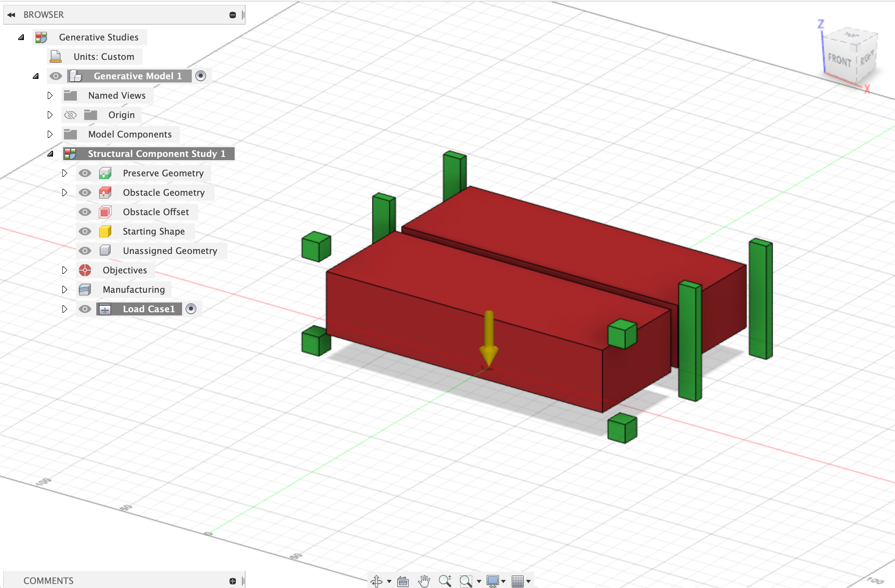The width and height of the screenshot is (895, 588).
Task: Select the Zoom Window tool
Action: [465, 581]
